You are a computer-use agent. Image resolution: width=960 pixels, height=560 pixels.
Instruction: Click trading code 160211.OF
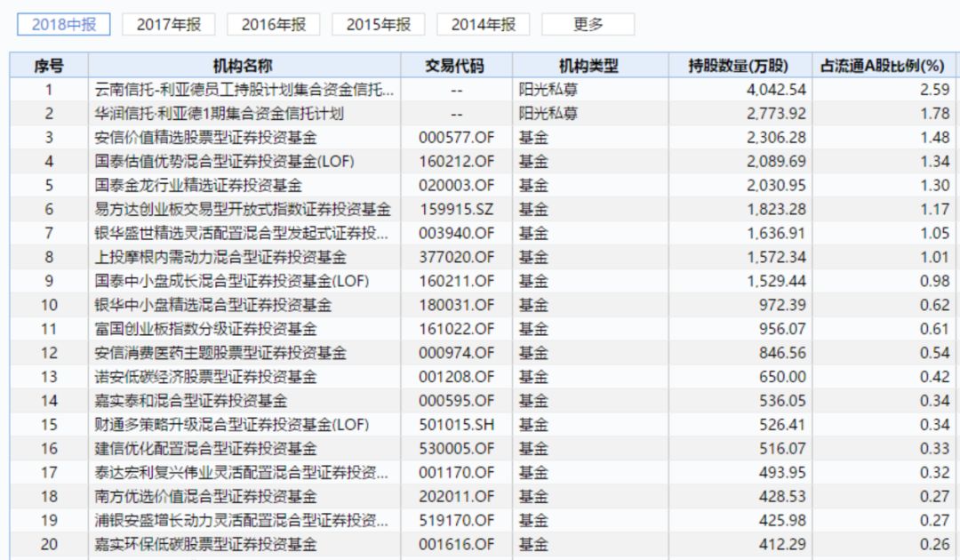456,280
